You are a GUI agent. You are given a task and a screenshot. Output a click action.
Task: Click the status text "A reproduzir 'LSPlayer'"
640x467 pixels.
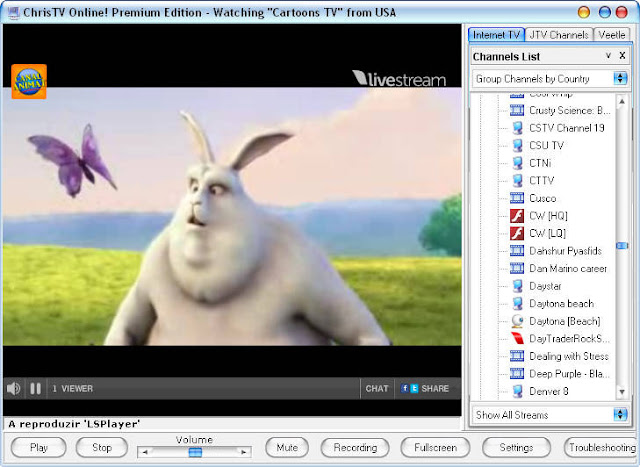coord(74,424)
